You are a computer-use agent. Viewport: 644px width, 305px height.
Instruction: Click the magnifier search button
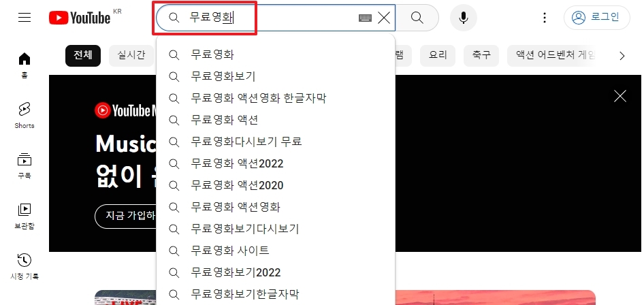(x=417, y=18)
